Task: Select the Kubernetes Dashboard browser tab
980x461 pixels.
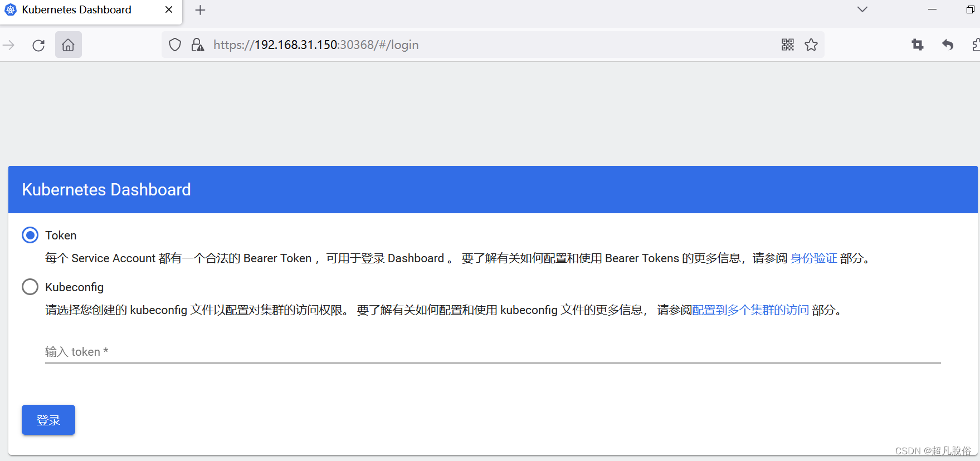Action: point(91,12)
